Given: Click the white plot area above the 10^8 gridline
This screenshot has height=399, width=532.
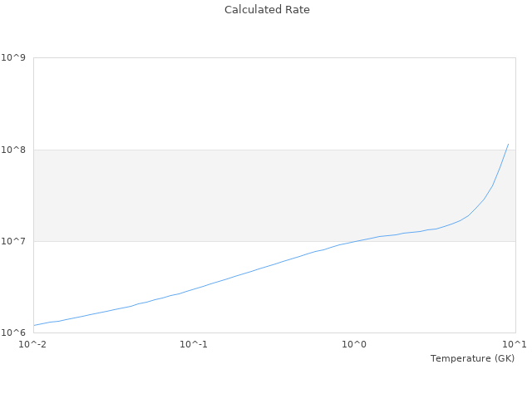Looking at the screenshot, I should pyautogui.click(x=249, y=104).
